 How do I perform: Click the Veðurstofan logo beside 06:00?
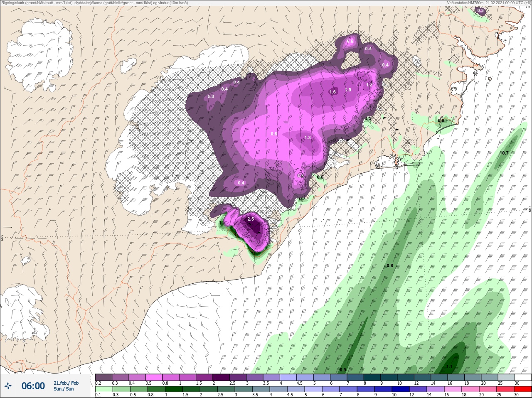tap(8, 386)
